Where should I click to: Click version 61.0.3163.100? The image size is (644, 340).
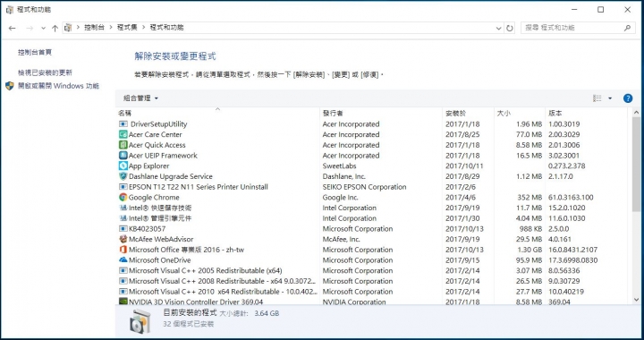coord(571,197)
